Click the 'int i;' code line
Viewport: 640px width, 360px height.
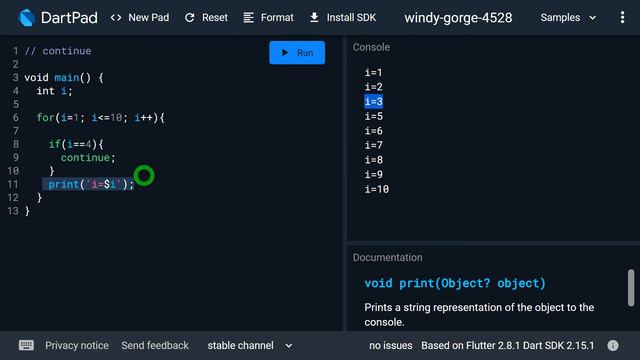tap(54, 91)
